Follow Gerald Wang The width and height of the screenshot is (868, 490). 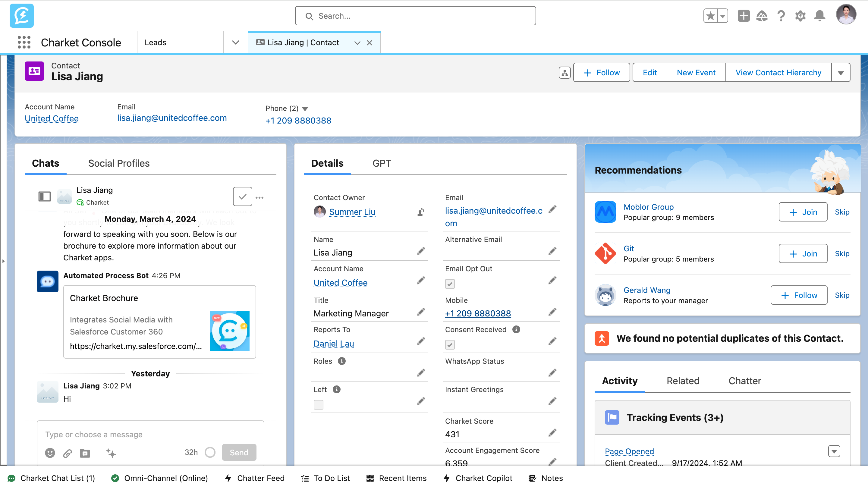coord(799,295)
